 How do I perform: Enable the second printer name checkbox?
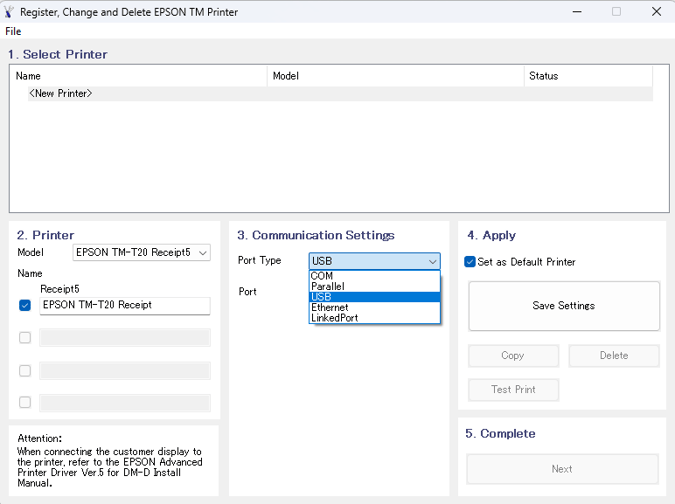click(x=25, y=337)
